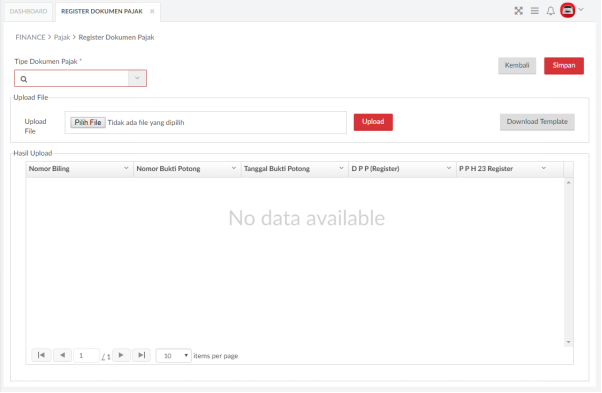Click the Simpan button
602x393 pixels.
pyautogui.click(x=564, y=66)
